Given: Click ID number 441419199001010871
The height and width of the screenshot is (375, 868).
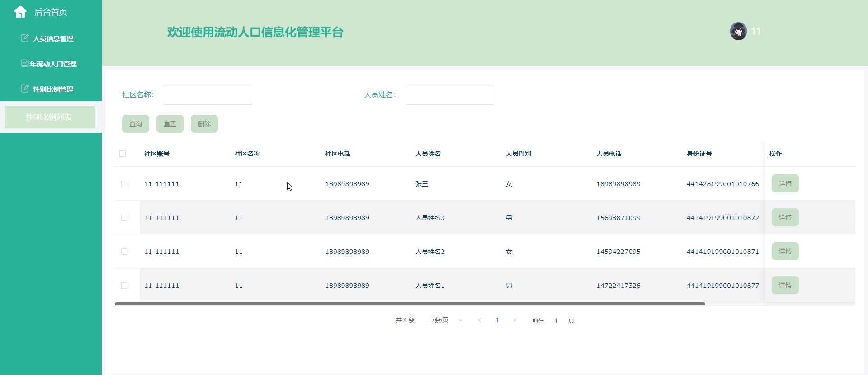Looking at the screenshot, I should pos(723,252).
